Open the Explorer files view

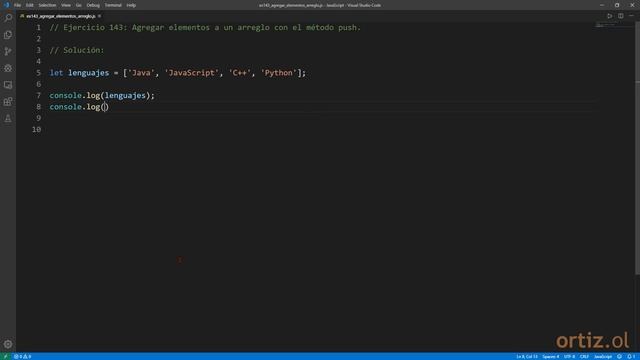tap(8, 35)
